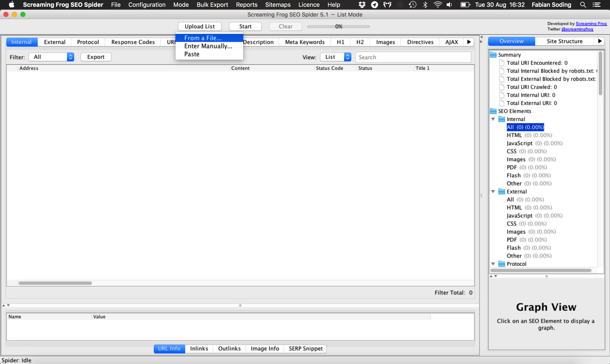Open the AJAX tab
Screen dimensions: 610x364
click(x=452, y=42)
